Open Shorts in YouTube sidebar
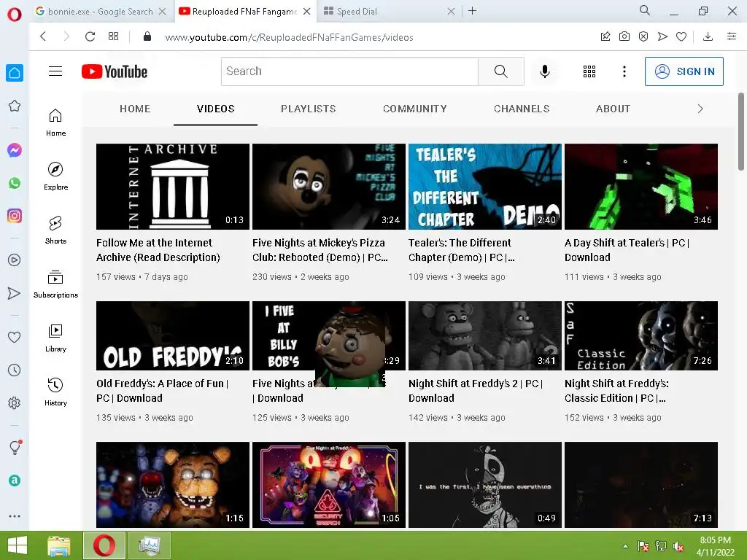747x560 pixels. [x=55, y=230]
